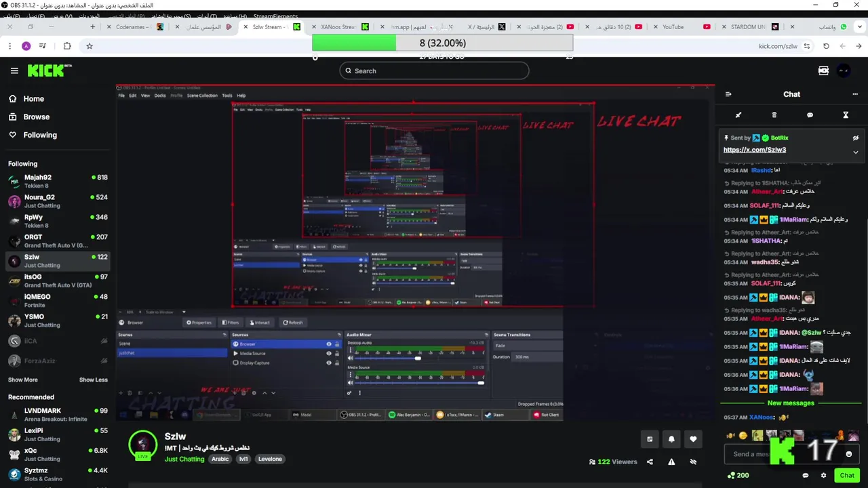Image resolution: width=868 pixels, height=488 pixels.
Task: Report stream with warning triangle icon
Action: [x=671, y=462]
